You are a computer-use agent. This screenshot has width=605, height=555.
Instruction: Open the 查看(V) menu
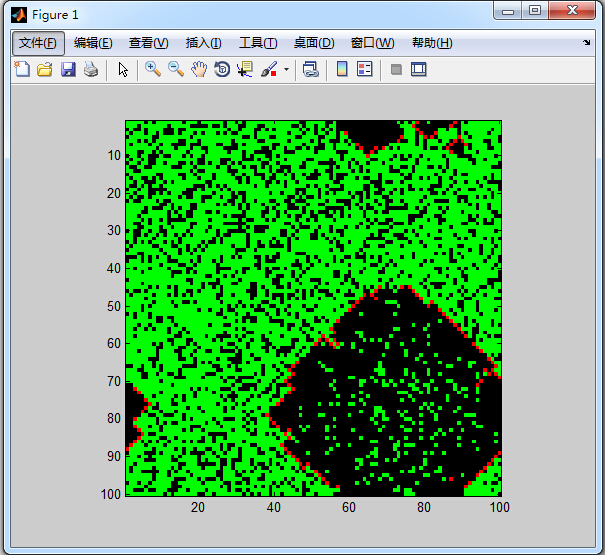[x=149, y=43]
